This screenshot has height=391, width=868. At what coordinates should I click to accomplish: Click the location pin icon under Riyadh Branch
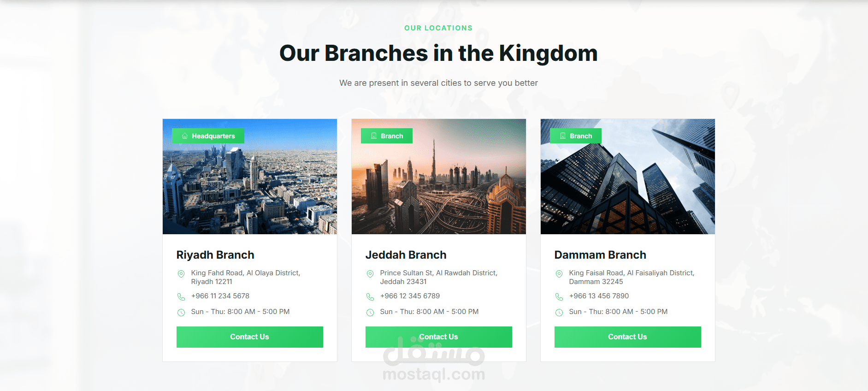click(x=181, y=274)
